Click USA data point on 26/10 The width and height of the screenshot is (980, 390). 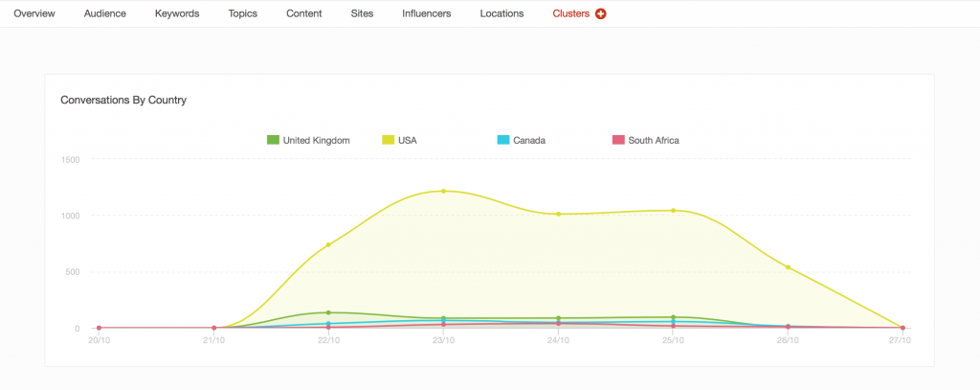(x=788, y=267)
